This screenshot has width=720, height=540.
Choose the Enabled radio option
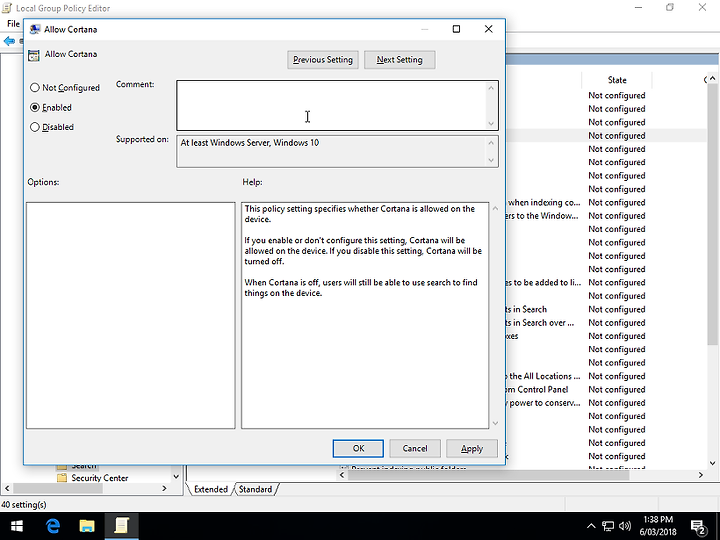tap(51, 107)
